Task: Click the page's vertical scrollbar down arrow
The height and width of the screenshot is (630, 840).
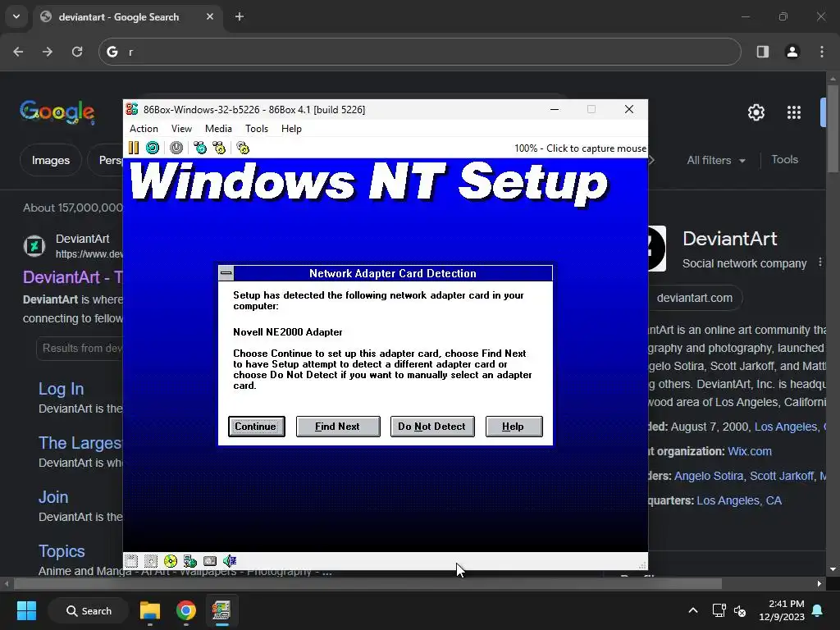Action: [833, 569]
